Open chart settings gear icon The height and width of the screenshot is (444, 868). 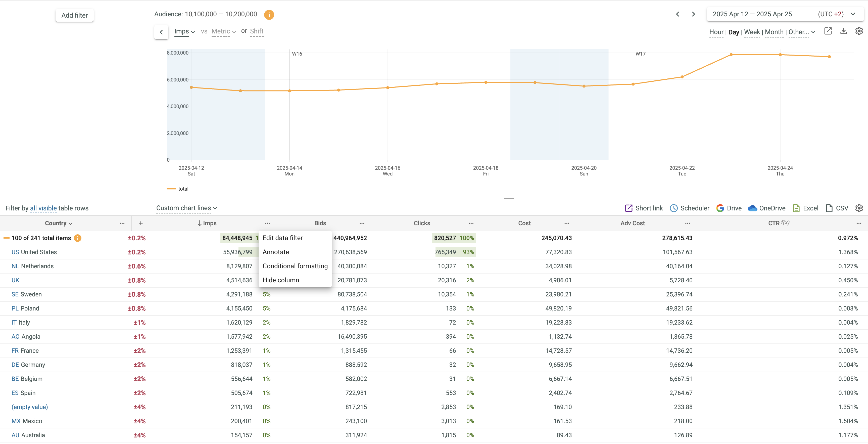(859, 31)
